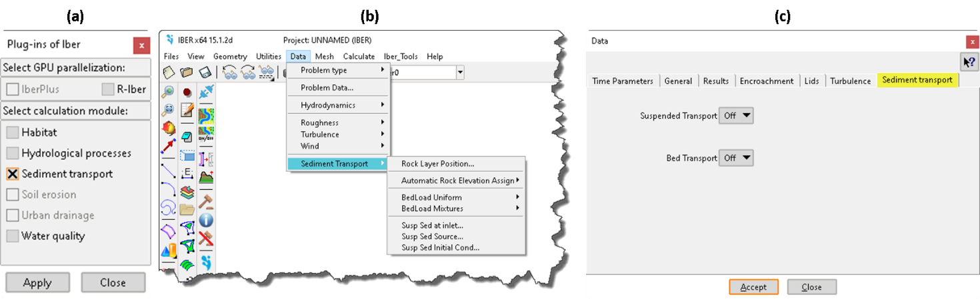Open the Time Parameters tab
Image resolution: width=980 pixels, height=299 pixels.
622,81
